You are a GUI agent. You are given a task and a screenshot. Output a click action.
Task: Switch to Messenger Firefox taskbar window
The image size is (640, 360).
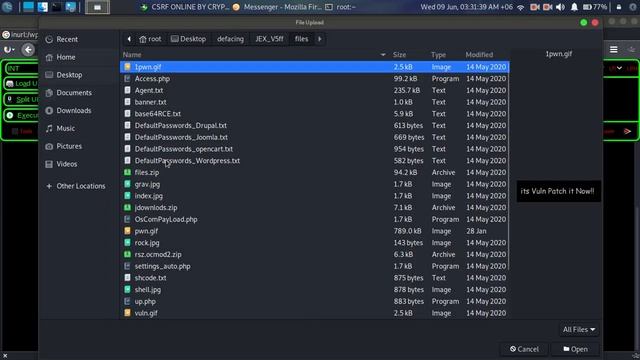point(277,7)
